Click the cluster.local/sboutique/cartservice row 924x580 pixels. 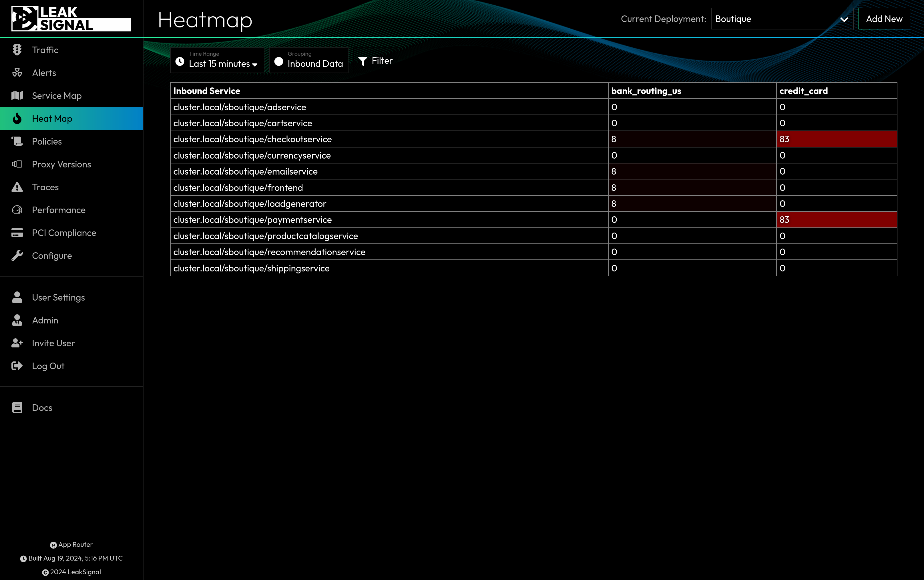[533, 123]
